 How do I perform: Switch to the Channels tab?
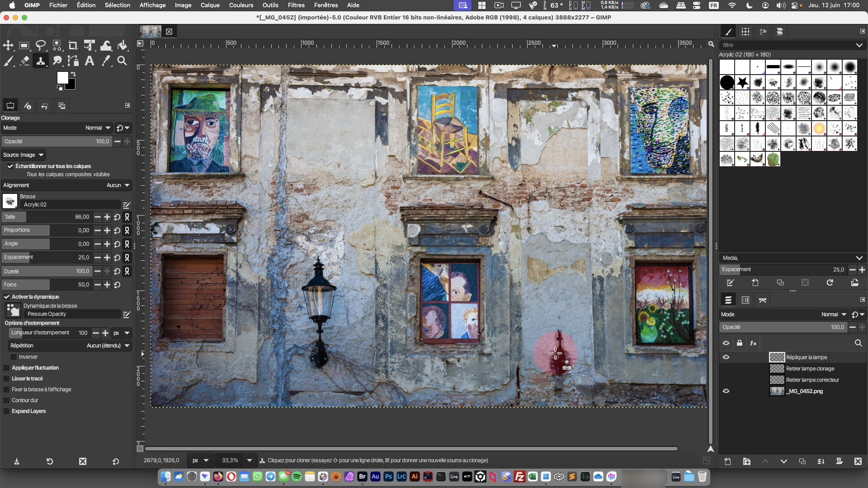(x=745, y=300)
